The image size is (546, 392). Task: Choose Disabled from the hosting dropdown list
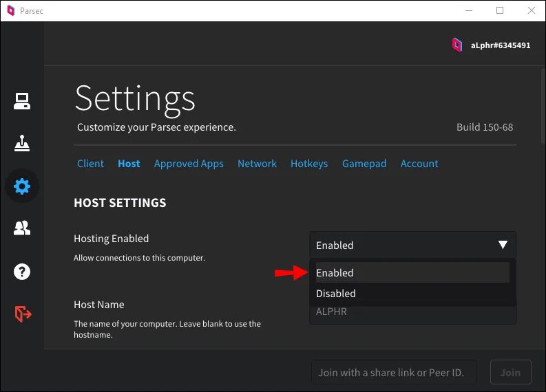point(336,294)
